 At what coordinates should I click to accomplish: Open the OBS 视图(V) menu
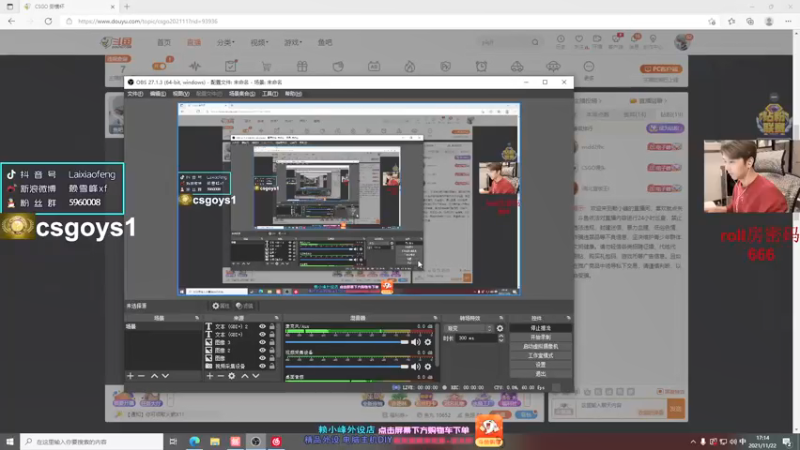pos(181,94)
